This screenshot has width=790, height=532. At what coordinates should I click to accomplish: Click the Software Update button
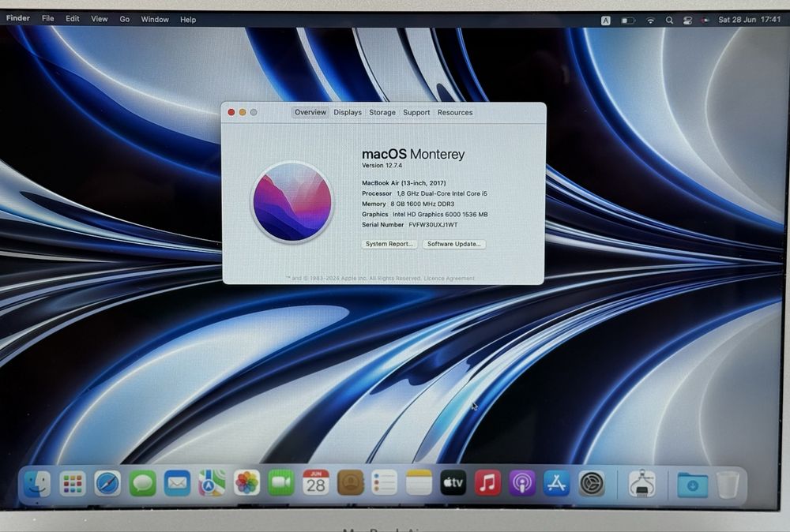(x=454, y=244)
